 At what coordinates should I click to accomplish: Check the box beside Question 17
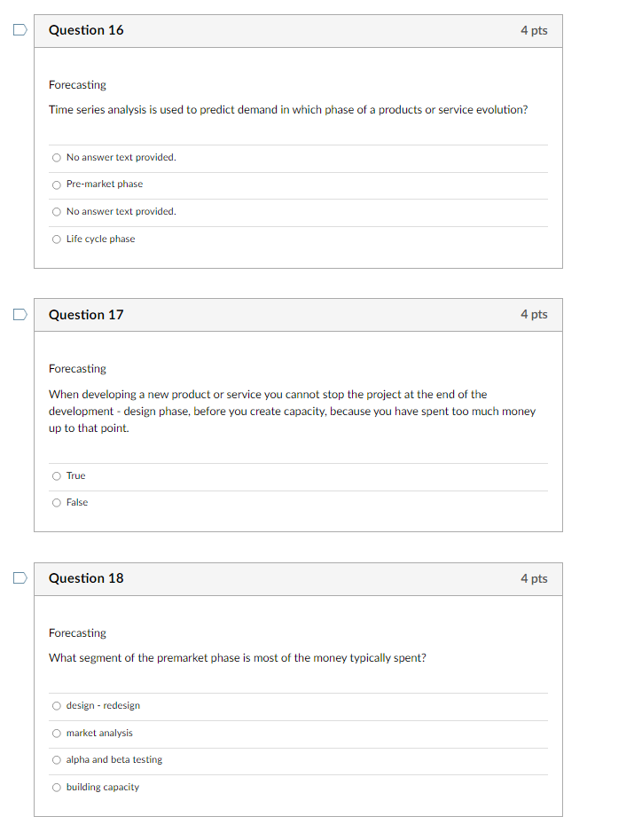click(19, 313)
